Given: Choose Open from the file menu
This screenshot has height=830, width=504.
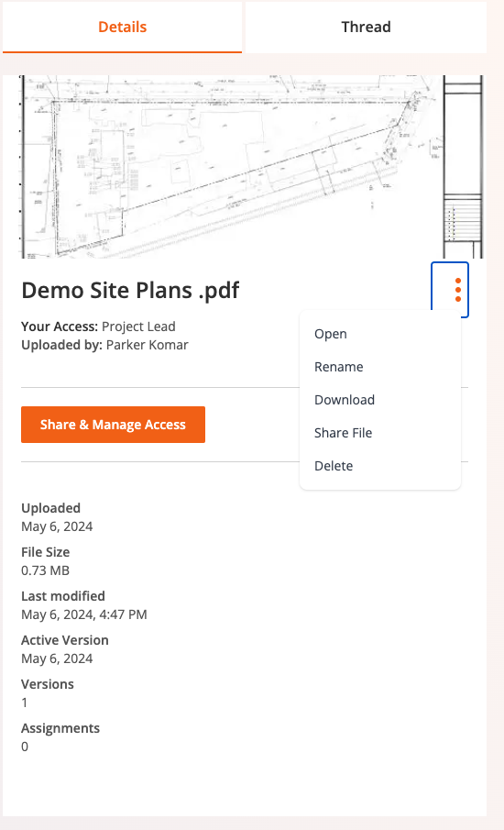Looking at the screenshot, I should (x=331, y=334).
